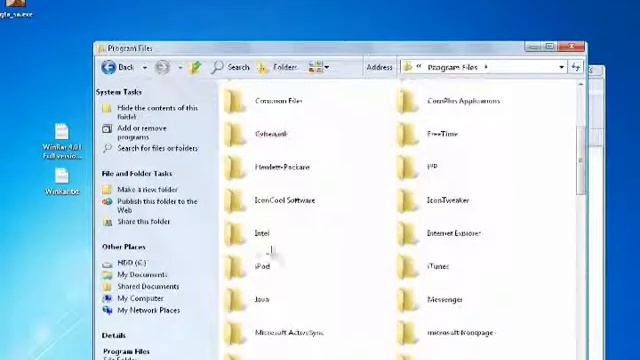The height and width of the screenshot is (360, 640).
Task: Select the HP folder icon
Action: click(407, 167)
